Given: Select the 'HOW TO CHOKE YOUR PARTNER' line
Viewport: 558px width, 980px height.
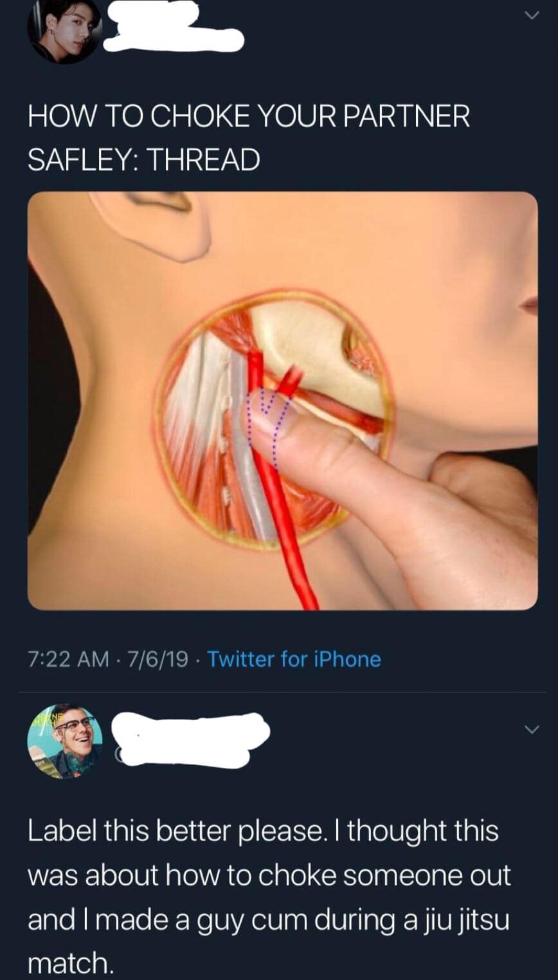Looking at the screenshot, I should [x=249, y=116].
